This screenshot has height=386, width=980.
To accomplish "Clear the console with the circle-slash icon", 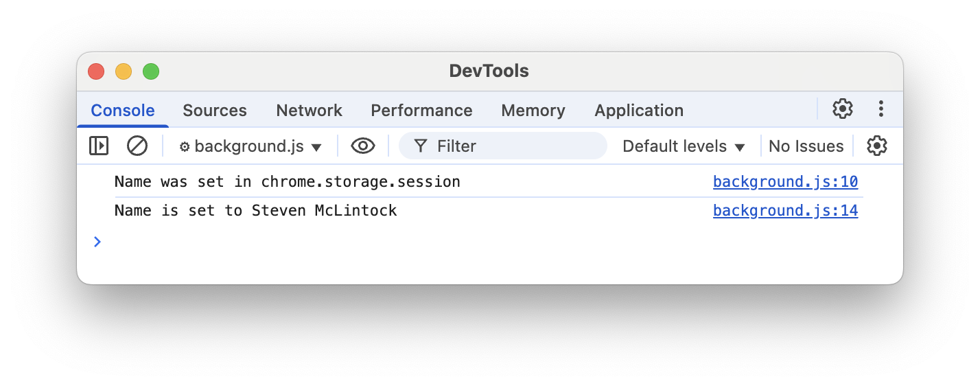I will (137, 146).
